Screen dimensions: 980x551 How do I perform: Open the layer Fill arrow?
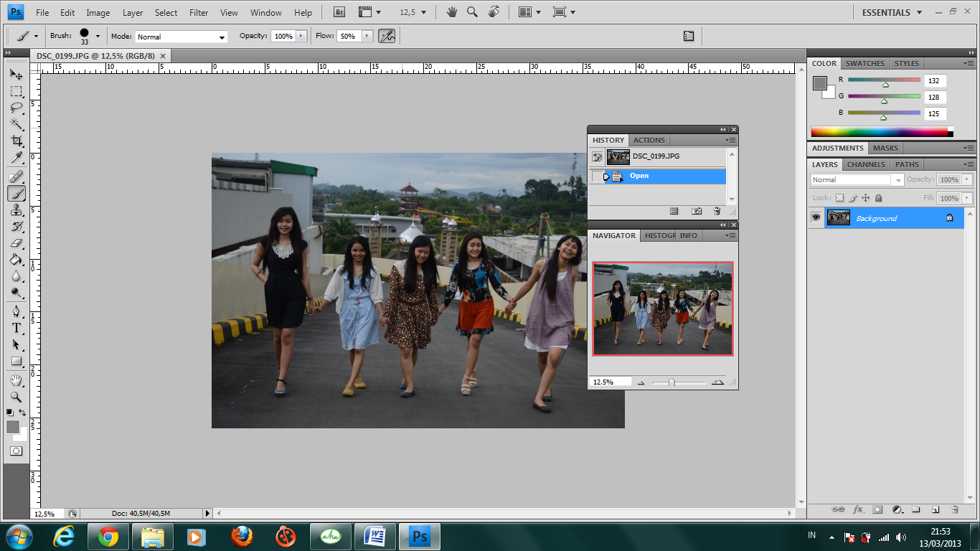coord(967,198)
